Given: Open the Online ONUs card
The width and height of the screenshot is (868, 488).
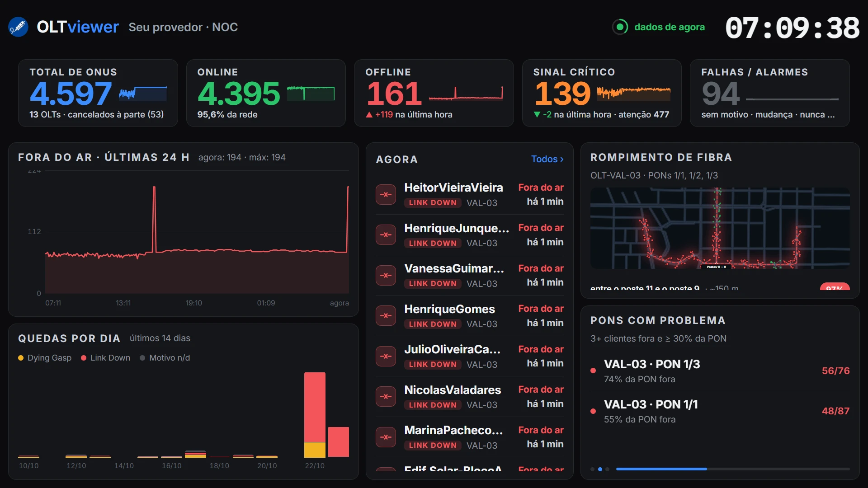Looking at the screenshot, I should 266,93.
